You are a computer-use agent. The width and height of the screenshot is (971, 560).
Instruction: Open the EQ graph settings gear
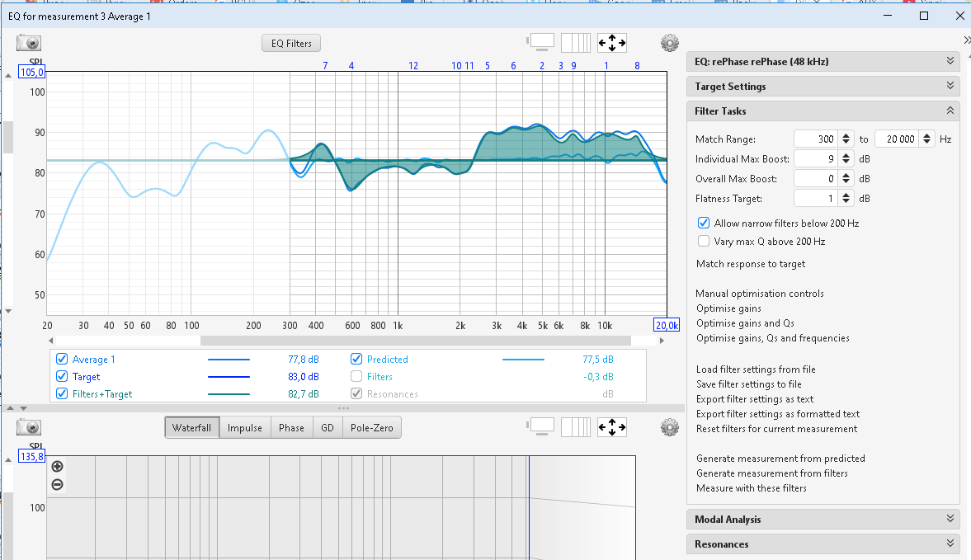coord(669,43)
